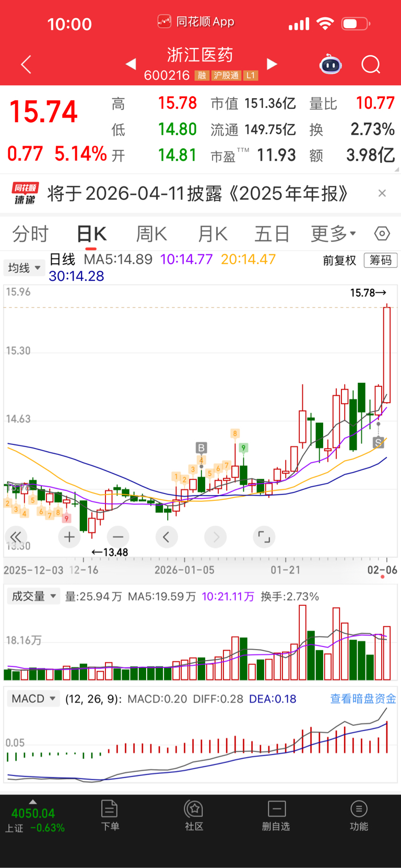
Task: Expand chart to fullscreen
Action: point(264,537)
